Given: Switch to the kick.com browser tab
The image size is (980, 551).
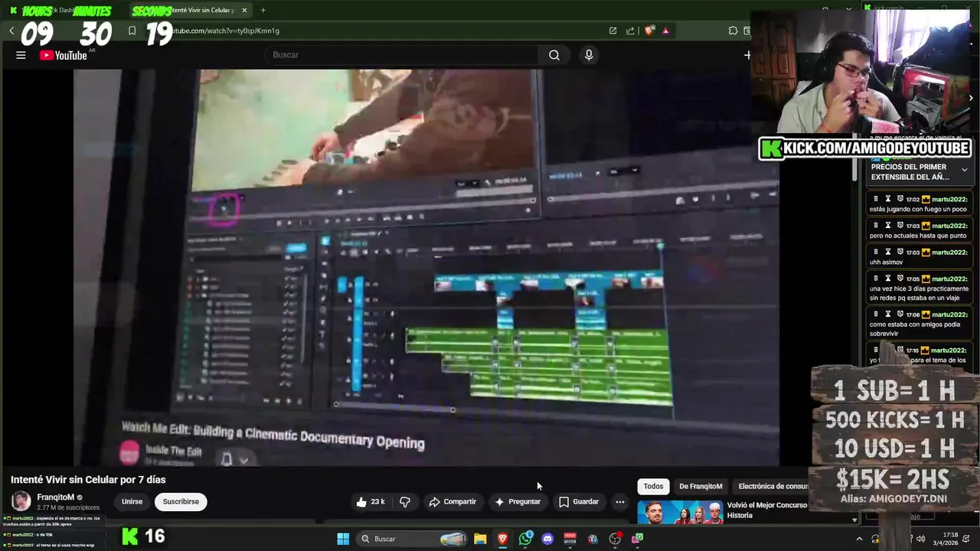Looking at the screenshot, I should (888, 8).
